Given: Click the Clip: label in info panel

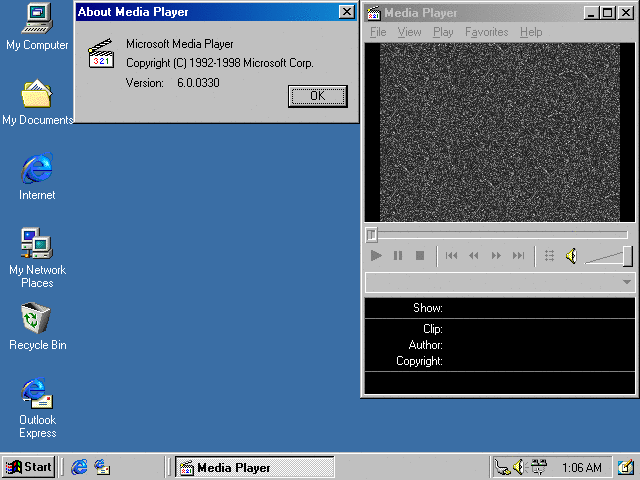Looking at the screenshot, I should pos(433,329).
